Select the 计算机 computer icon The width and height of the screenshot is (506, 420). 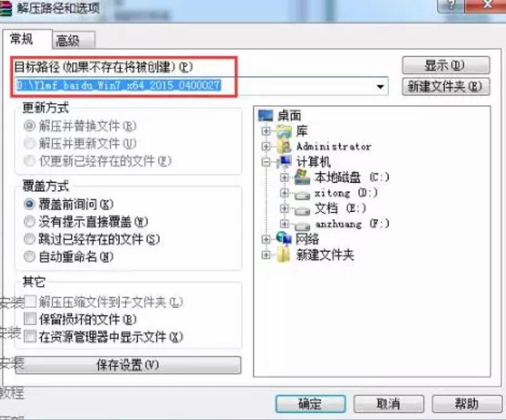coord(285,161)
